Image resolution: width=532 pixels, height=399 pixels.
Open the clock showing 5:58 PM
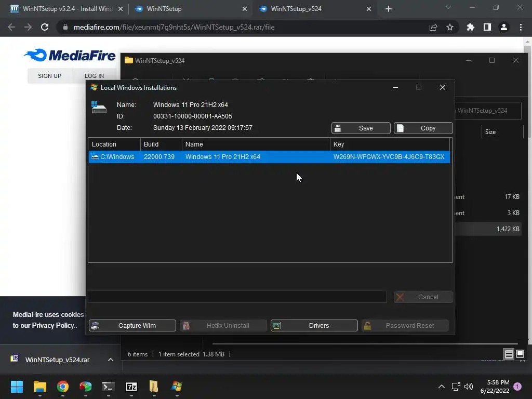495,387
